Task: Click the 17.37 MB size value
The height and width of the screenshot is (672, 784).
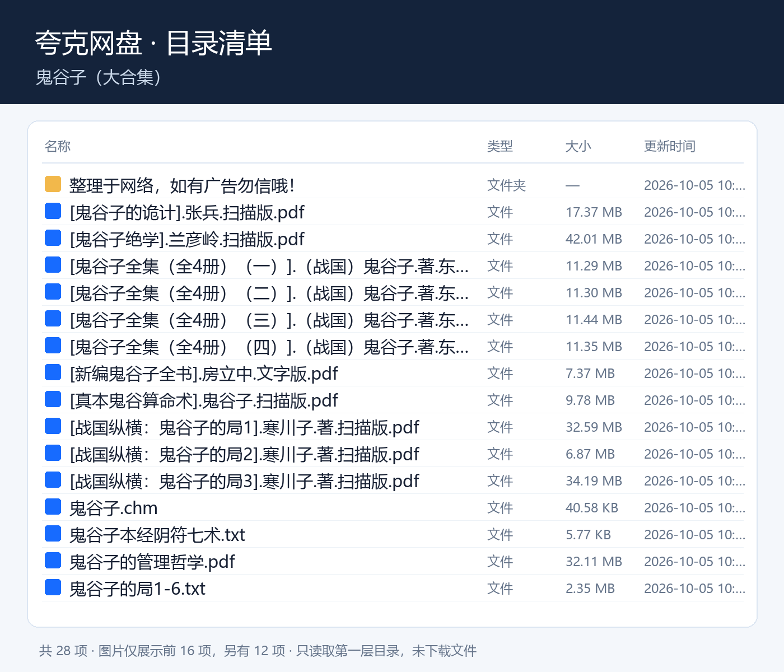Action: [594, 212]
